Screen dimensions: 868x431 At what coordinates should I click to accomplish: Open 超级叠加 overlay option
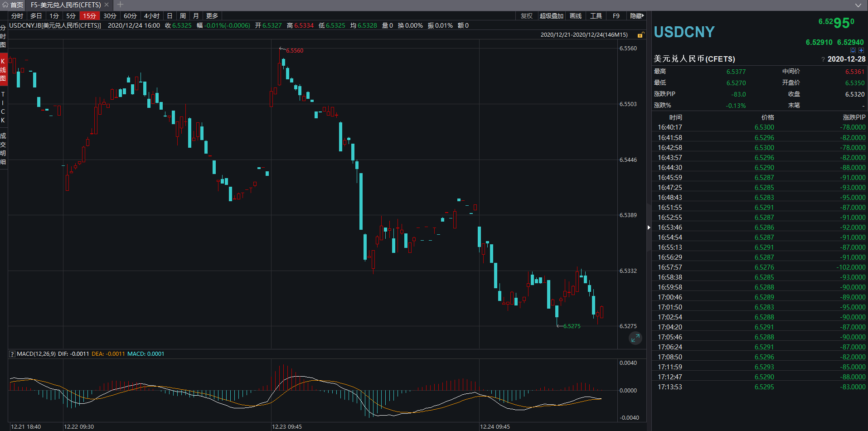[x=552, y=16]
